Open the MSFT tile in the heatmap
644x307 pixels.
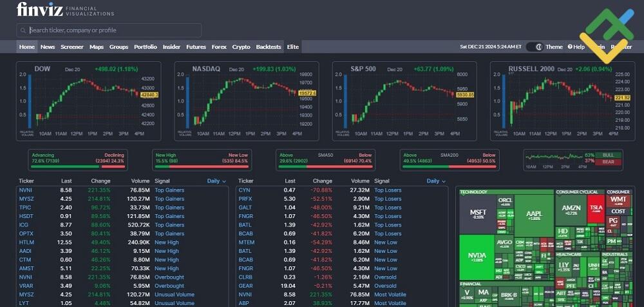coord(477,214)
